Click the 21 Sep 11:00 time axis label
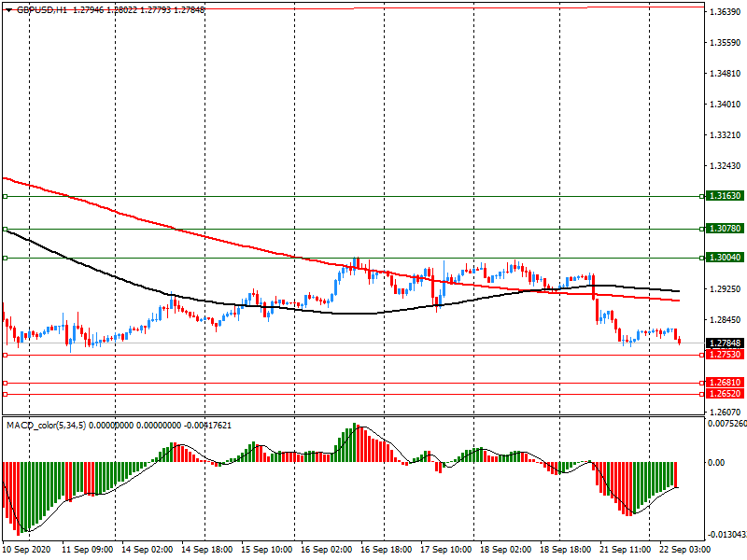 tap(625, 550)
